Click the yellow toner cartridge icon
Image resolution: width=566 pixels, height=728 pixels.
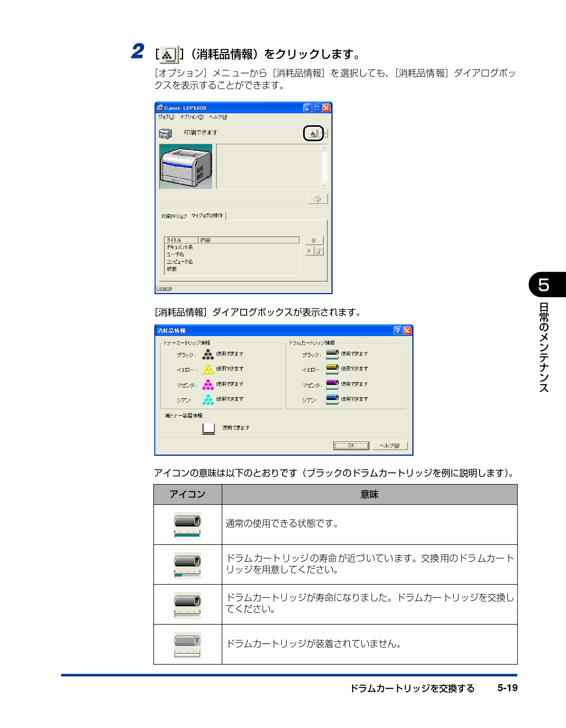pyautogui.click(x=208, y=369)
